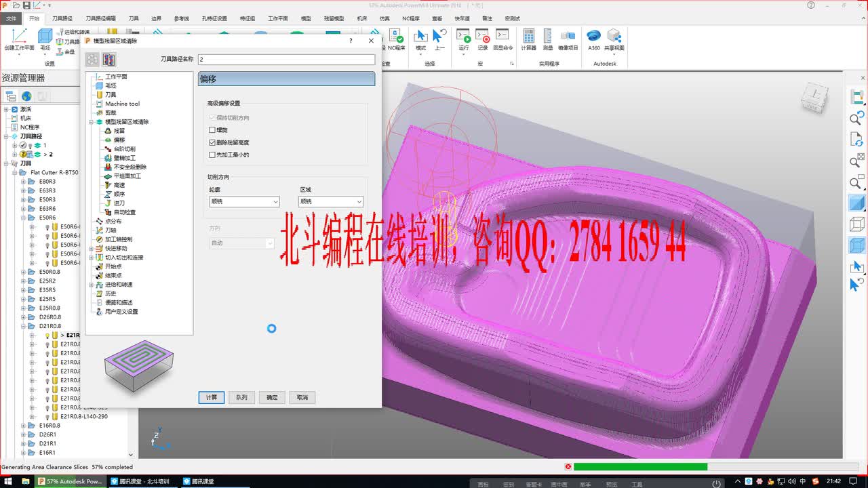Click the save icon in quick access toolbar
Viewport: 868px width, 488px height.
26,5
